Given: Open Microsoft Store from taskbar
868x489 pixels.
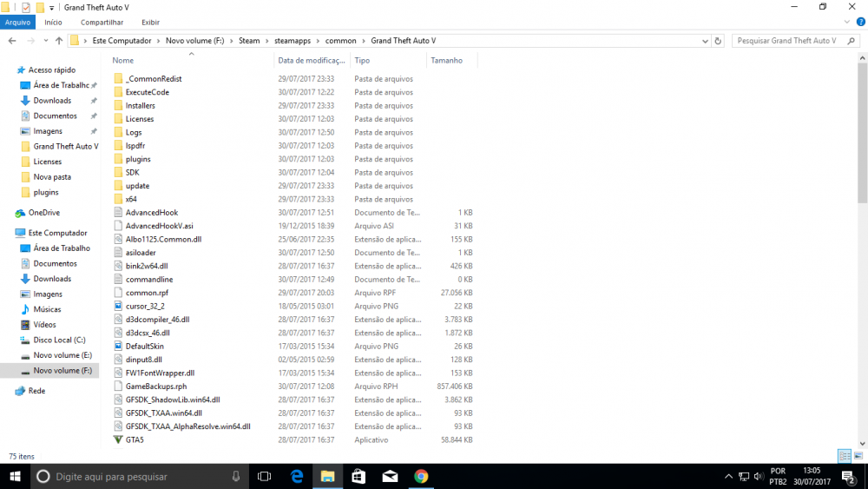Looking at the screenshot, I should click(x=358, y=476).
